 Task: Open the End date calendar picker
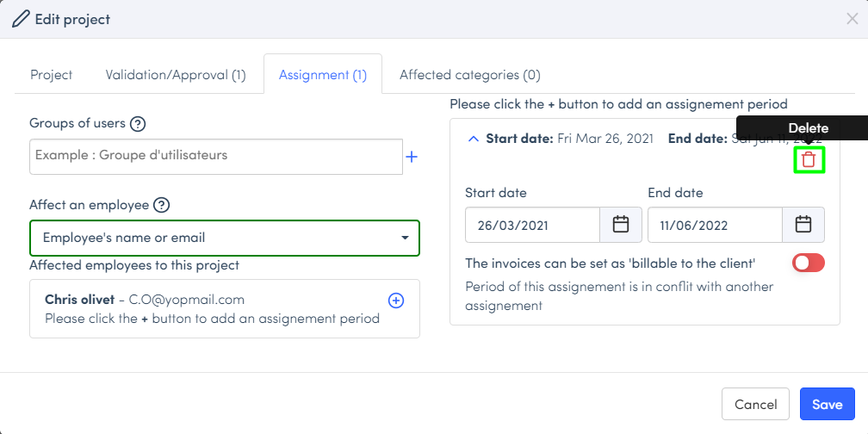pyautogui.click(x=803, y=225)
